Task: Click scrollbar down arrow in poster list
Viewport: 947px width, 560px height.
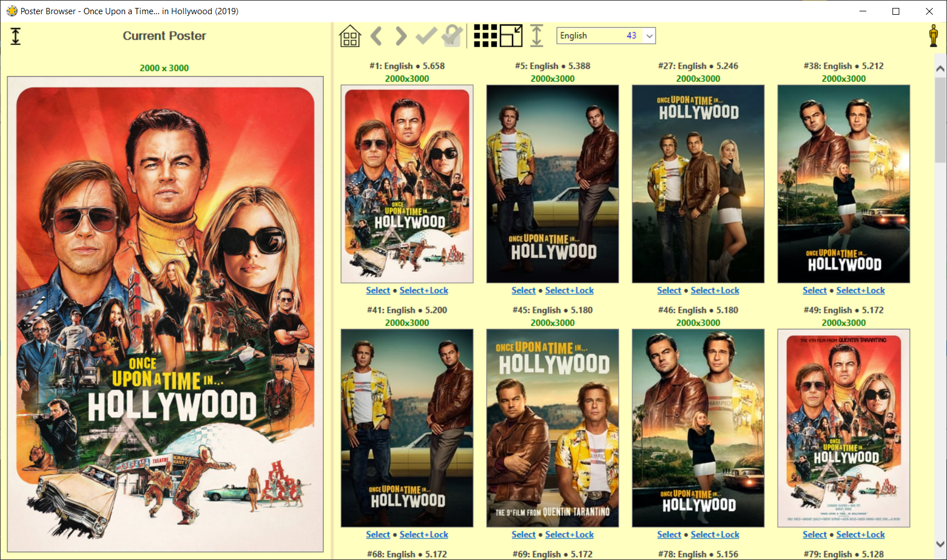Action: tap(940, 544)
